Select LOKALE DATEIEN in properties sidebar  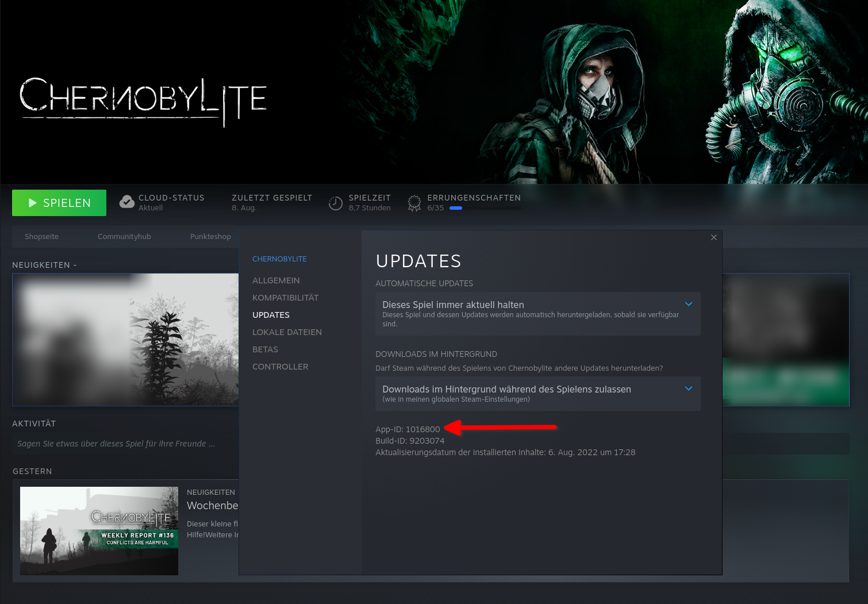tap(287, 332)
